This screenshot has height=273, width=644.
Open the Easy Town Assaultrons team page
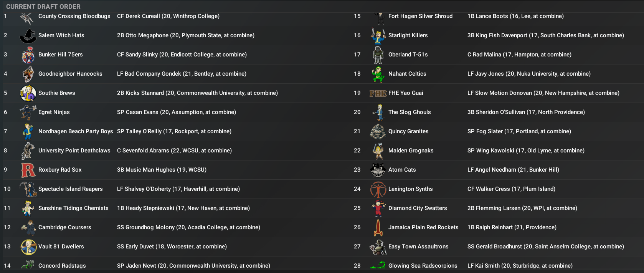tap(418, 247)
